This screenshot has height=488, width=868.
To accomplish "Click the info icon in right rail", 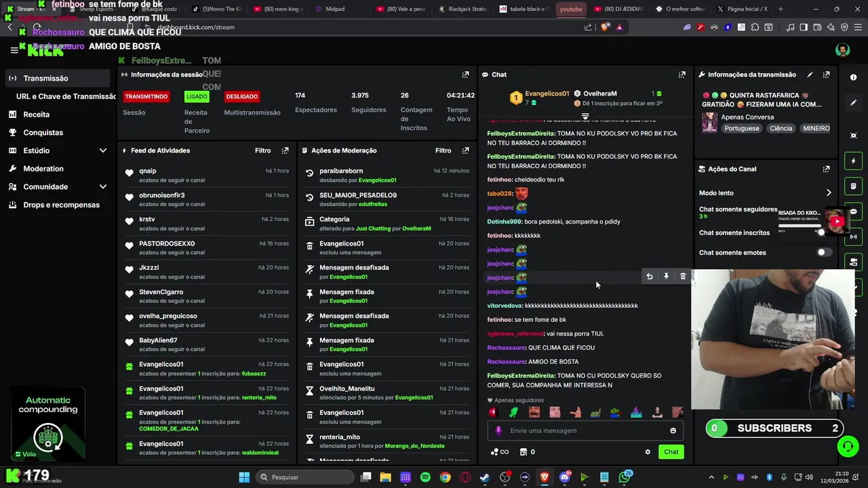I will click(x=854, y=77).
